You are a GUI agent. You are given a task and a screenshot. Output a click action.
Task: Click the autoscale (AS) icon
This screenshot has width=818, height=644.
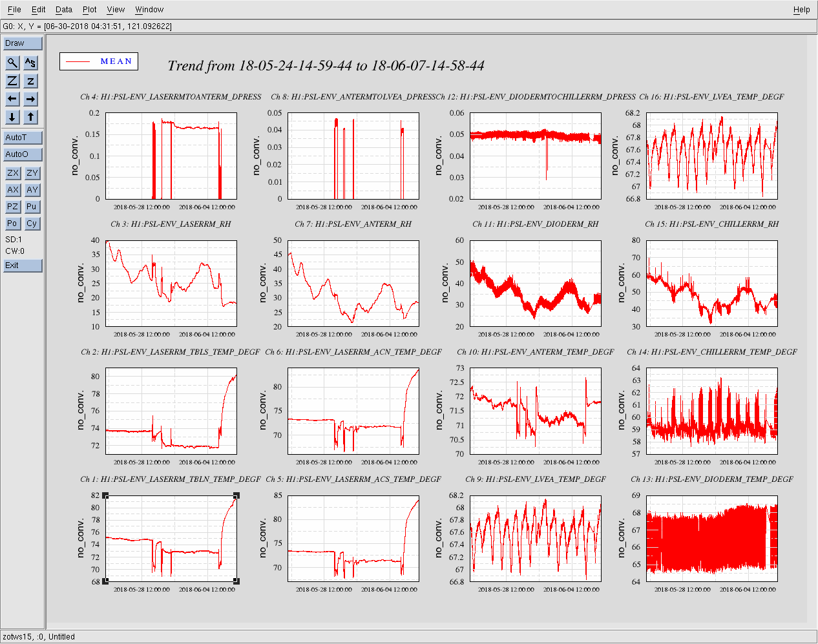30,63
